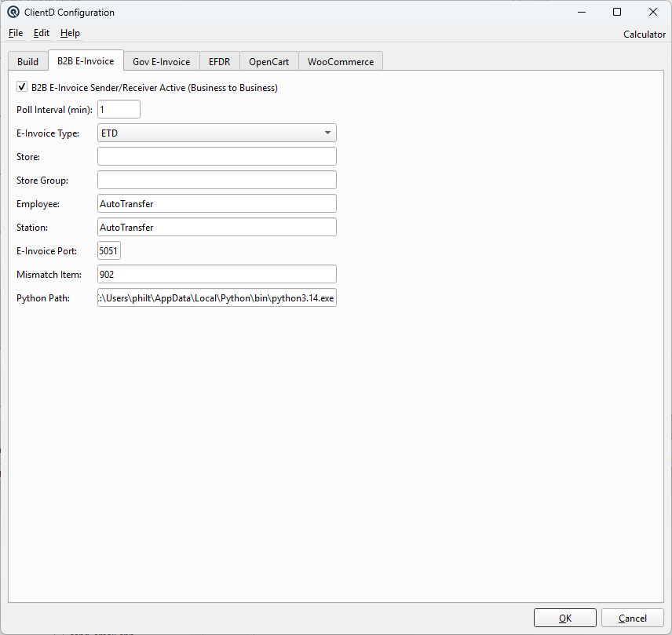Click the Python Path input field
Screen dimensions: 672x635
point(217,297)
